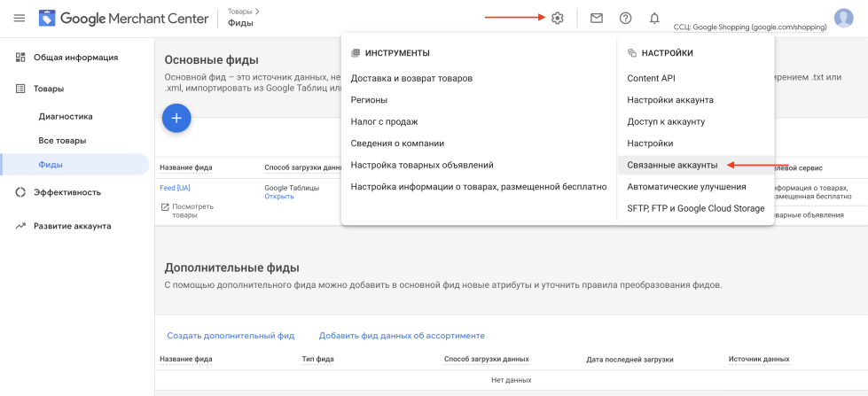Click Открыть link under Google Таблицы

click(x=279, y=197)
